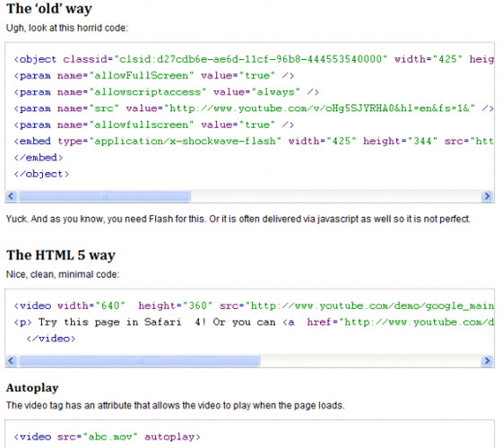Click the heading "The HTML 5 way"

[x=61, y=255]
